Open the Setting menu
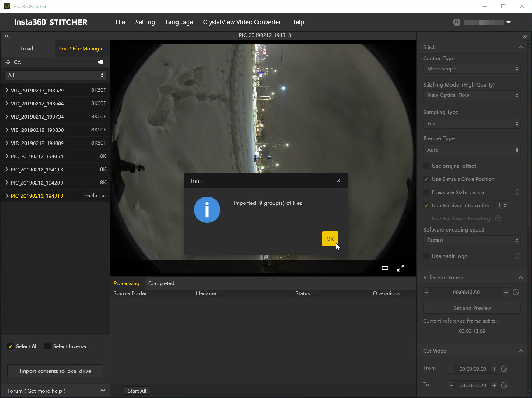This screenshot has height=398, width=532. 145,22
